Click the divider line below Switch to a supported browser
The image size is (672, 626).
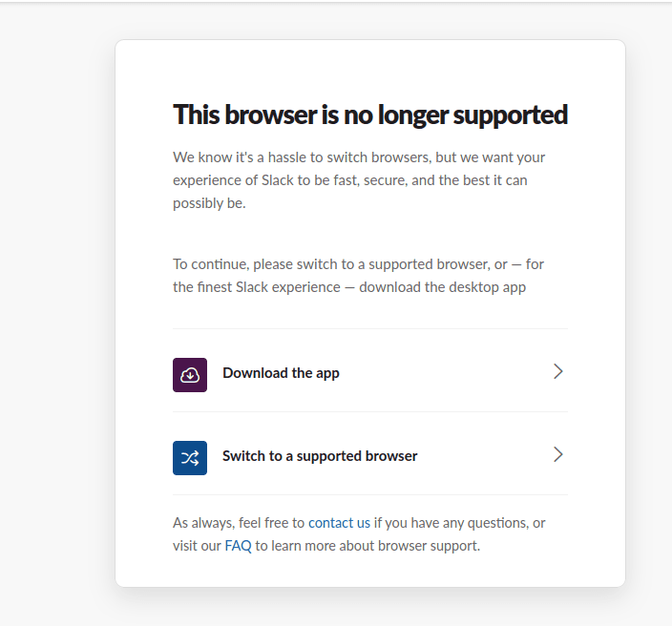tap(370, 494)
